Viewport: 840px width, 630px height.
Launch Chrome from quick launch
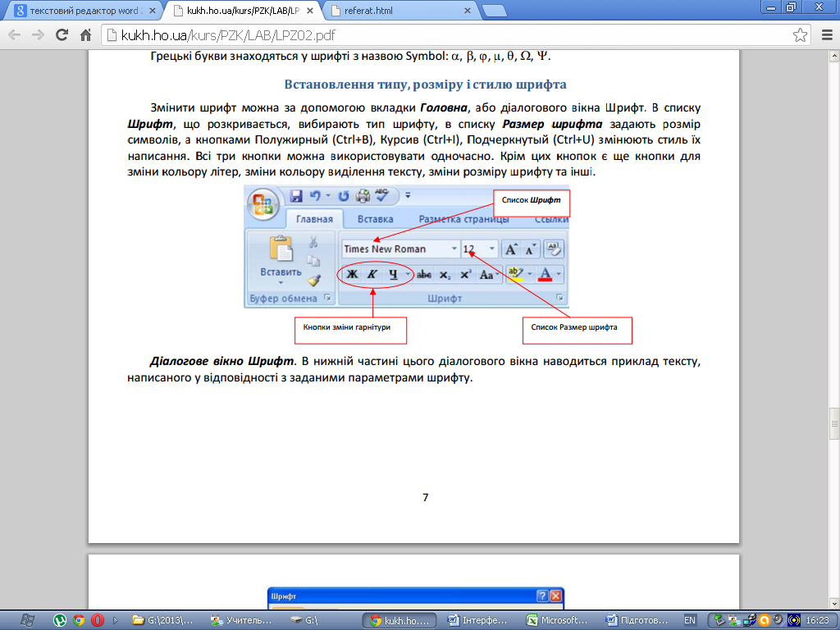coord(79,620)
